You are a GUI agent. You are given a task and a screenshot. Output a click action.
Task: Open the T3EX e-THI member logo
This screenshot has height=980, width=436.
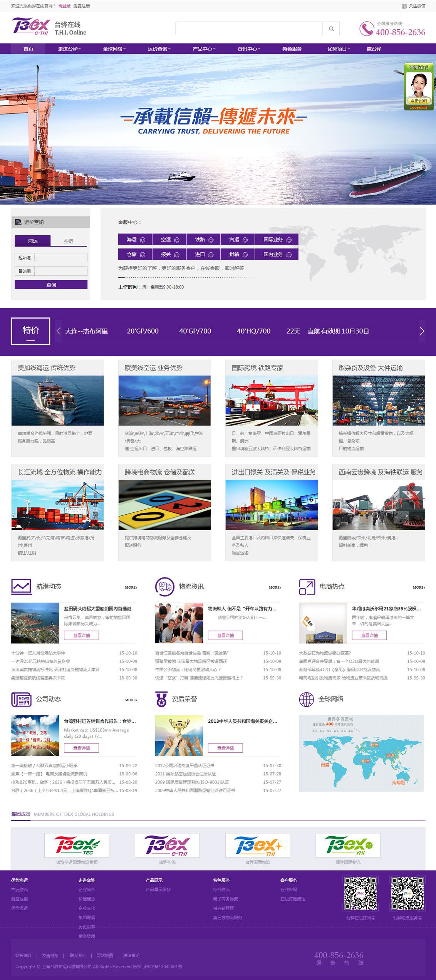(x=167, y=845)
